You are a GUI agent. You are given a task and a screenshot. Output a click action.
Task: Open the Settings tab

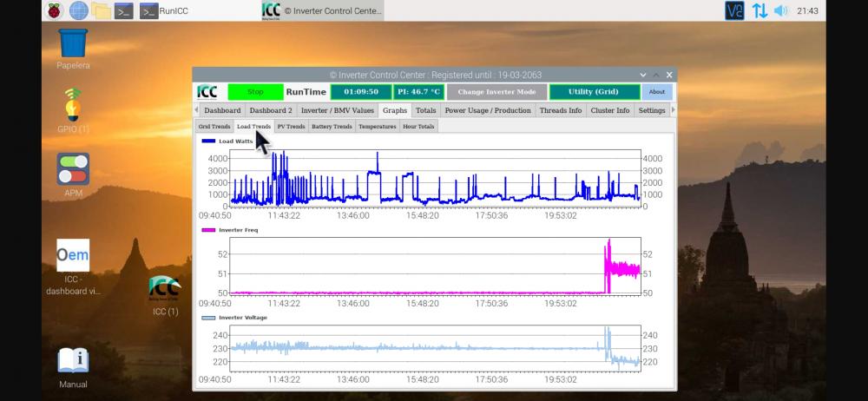click(x=652, y=110)
